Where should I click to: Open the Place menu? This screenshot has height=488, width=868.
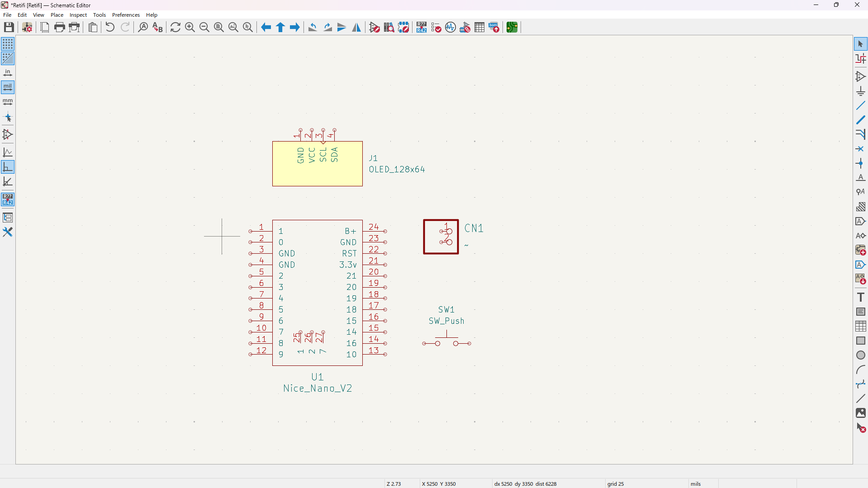tap(57, 14)
